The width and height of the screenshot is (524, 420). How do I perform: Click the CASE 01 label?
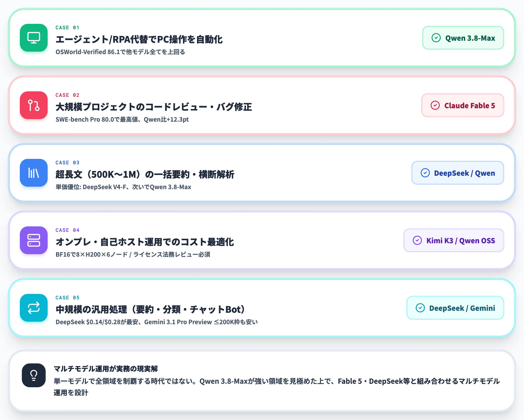(67, 28)
